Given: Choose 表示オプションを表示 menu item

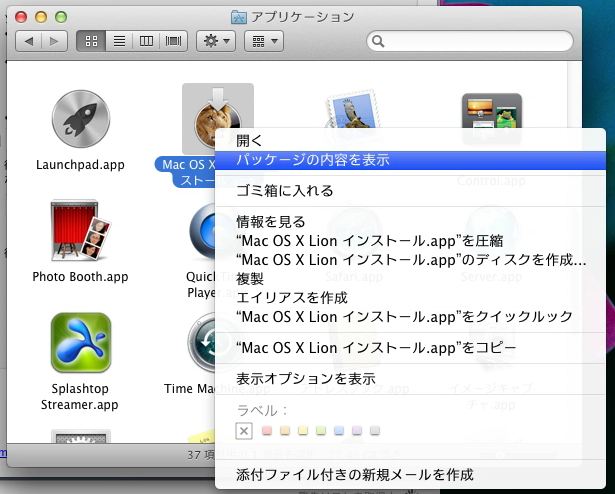Looking at the screenshot, I should (410, 379).
